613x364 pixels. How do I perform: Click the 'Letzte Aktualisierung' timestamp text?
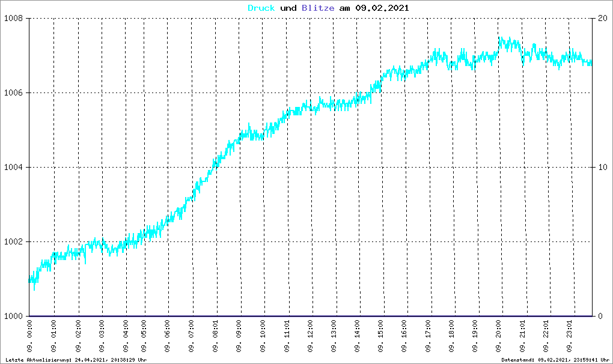(x=76, y=360)
